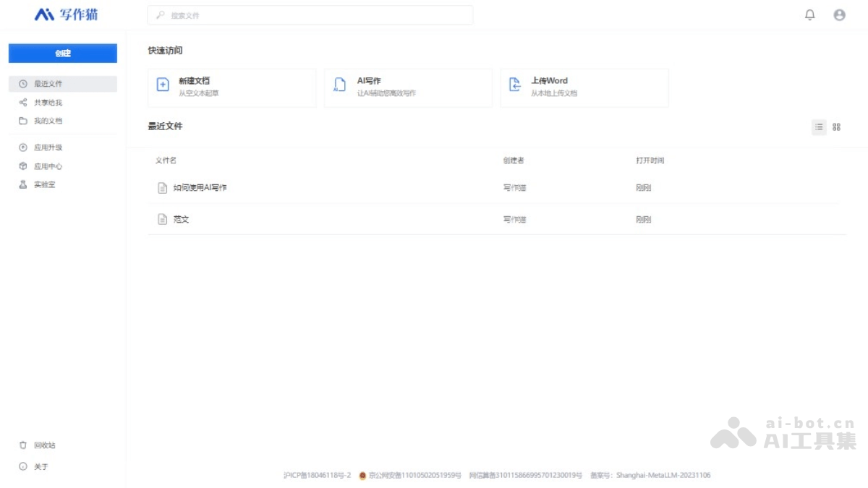The width and height of the screenshot is (868, 488).
Task: Open 实验室 flask item
Action: coord(44,184)
